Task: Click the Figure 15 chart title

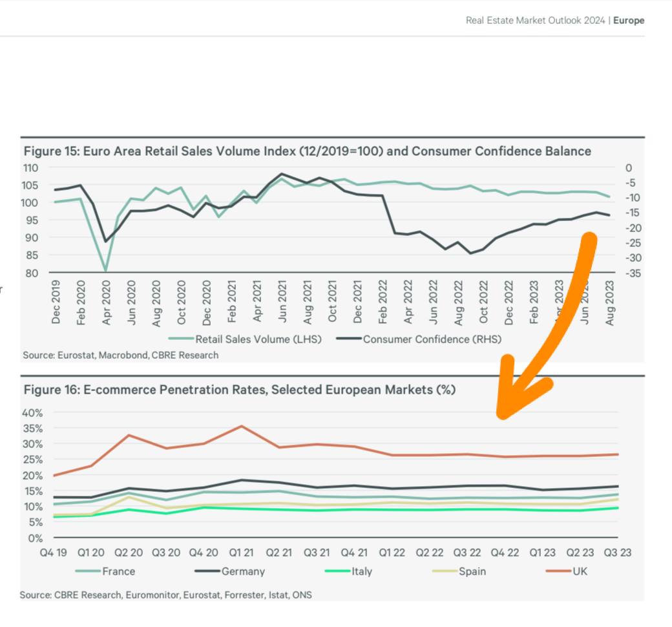Action: pyautogui.click(x=307, y=151)
